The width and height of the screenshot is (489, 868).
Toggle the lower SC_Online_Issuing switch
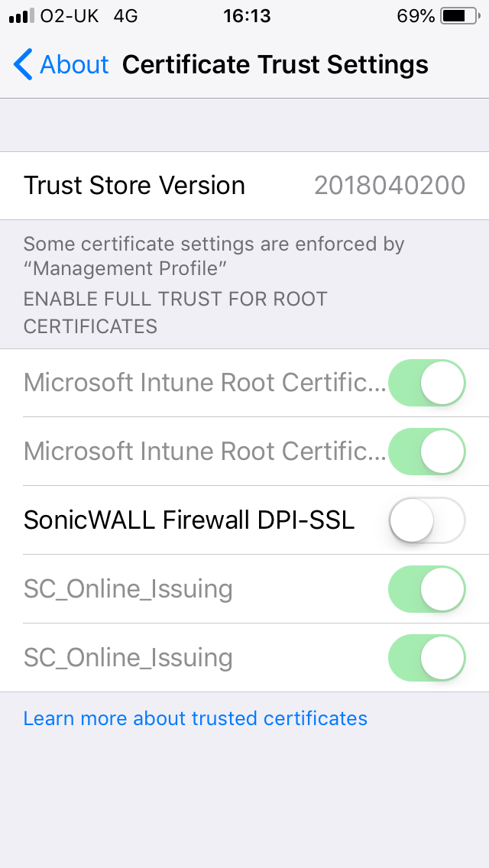(426, 657)
